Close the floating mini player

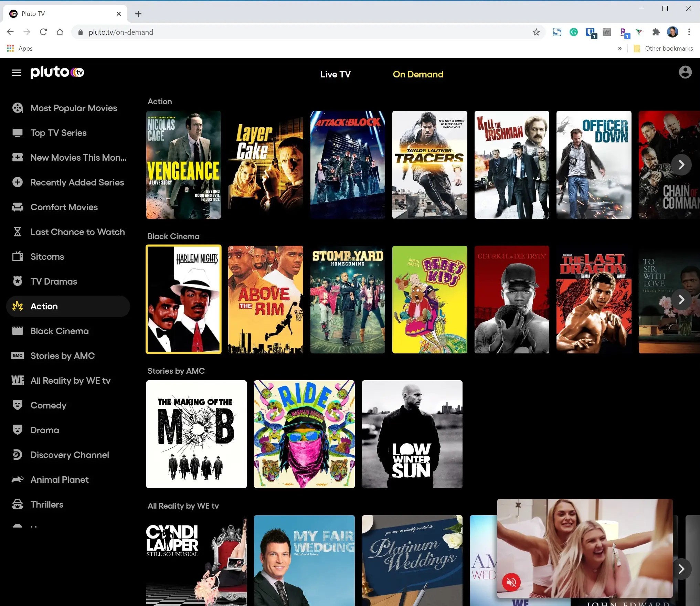coord(518,505)
